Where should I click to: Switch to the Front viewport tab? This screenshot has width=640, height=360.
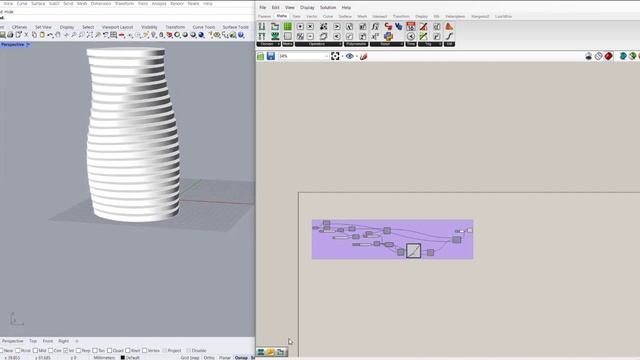(48, 341)
